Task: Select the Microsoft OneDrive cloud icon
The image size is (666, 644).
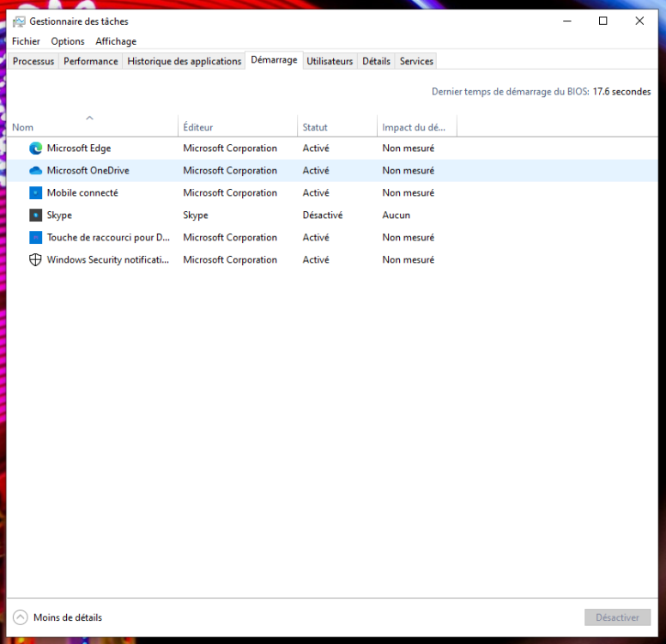Action: tap(36, 171)
